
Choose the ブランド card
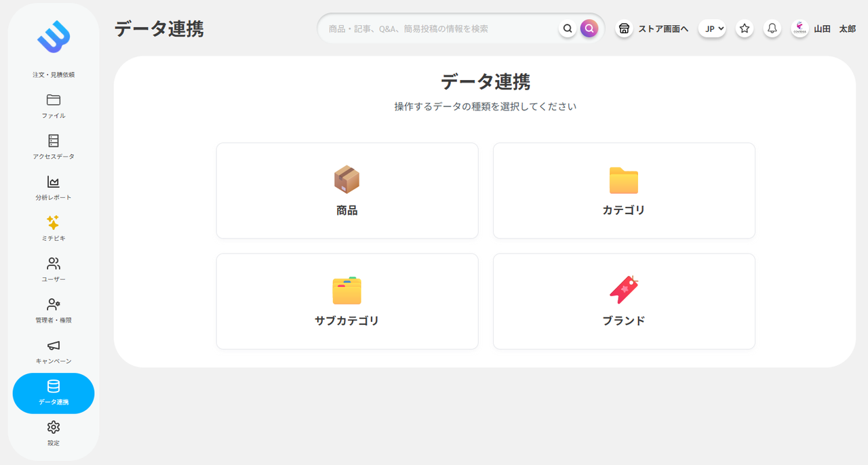tap(624, 301)
